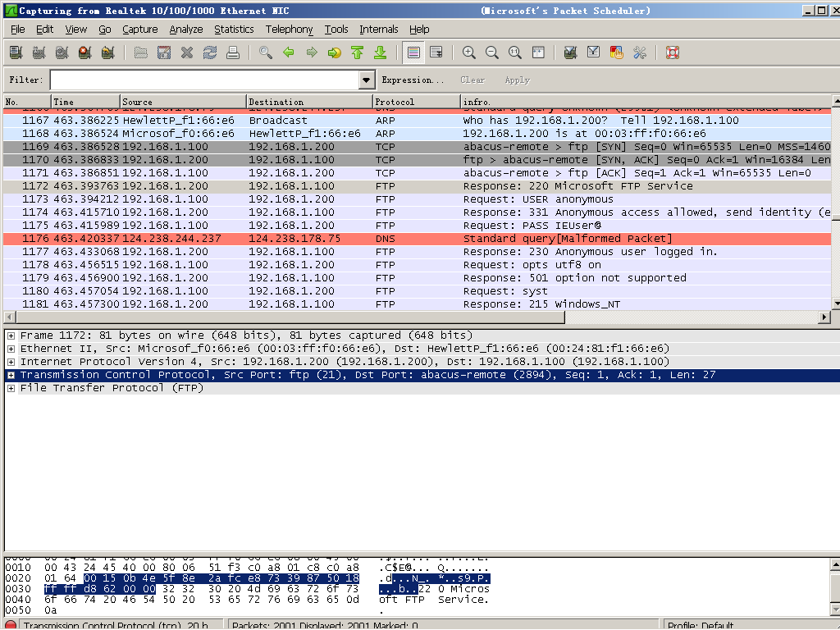Open the Telephony menu
840x630 pixels.
pos(290,30)
